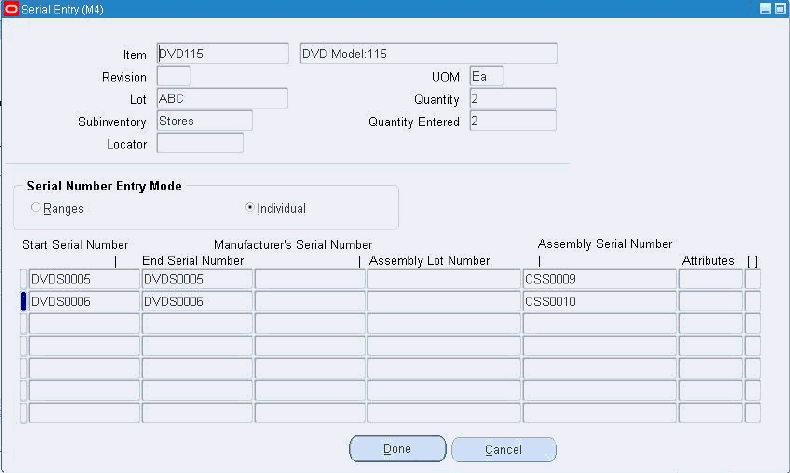
Task: Click the item description field DVD Model:115
Action: tap(429, 53)
